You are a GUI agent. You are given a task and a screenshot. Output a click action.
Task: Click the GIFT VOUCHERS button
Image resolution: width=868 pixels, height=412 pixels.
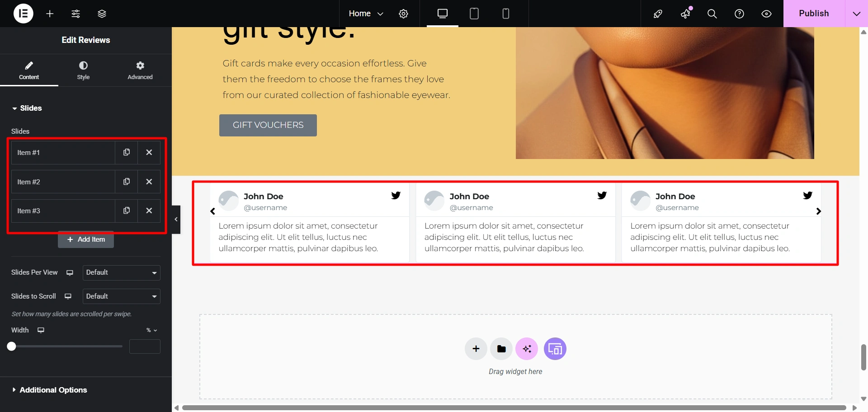268,125
